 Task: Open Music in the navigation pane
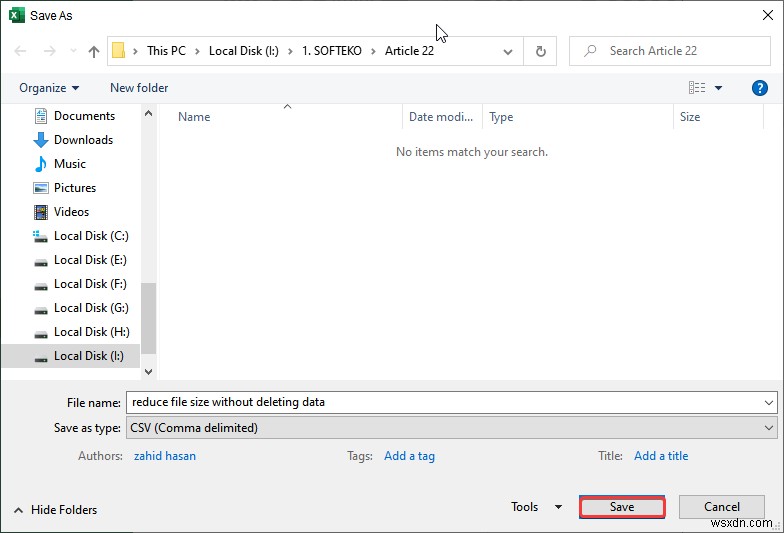pyautogui.click(x=70, y=164)
